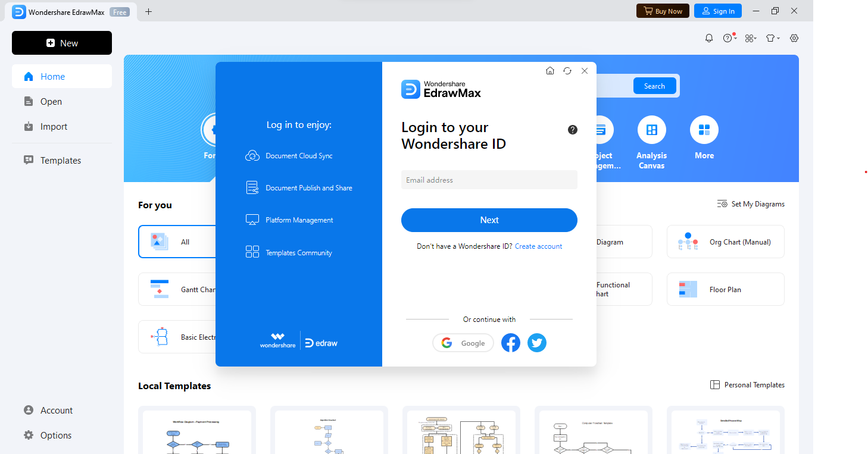Open Options in the sidebar
Viewport: 868px width, 454px height.
pyautogui.click(x=62, y=435)
